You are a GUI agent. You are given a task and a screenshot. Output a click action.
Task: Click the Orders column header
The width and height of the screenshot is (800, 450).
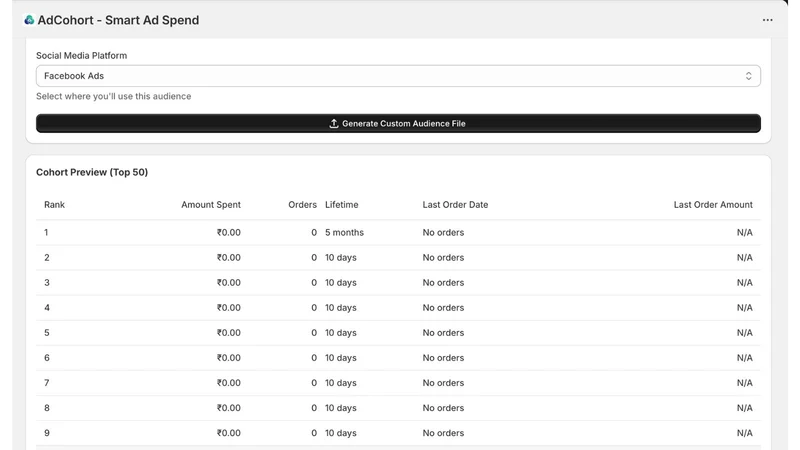[x=303, y=205]
